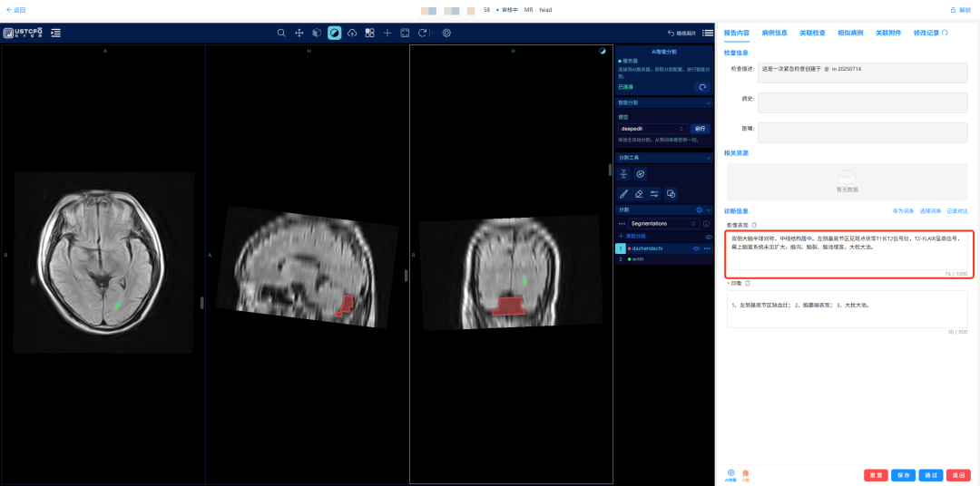980x486 pixels.
Task: Click the AI助手 icon at bottom
Action: click(x=730, y=475)
